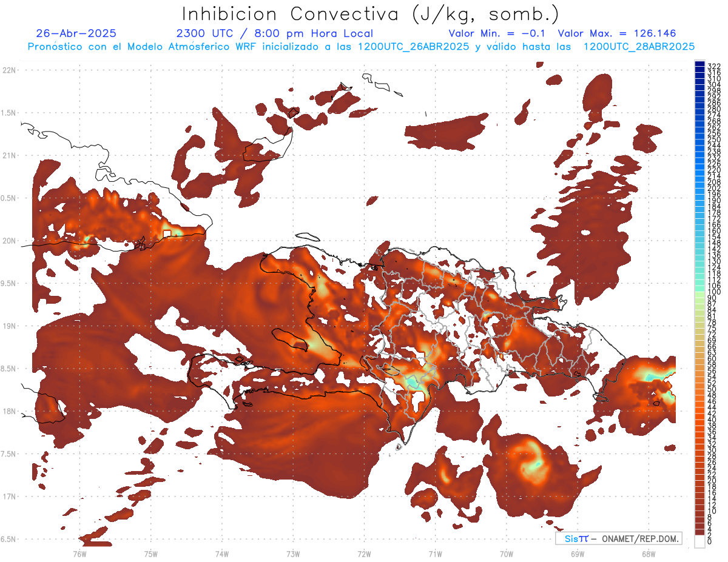Click the '21N' latitude label
This screenshot has width=728, height=562.
[x=8, y=156]
